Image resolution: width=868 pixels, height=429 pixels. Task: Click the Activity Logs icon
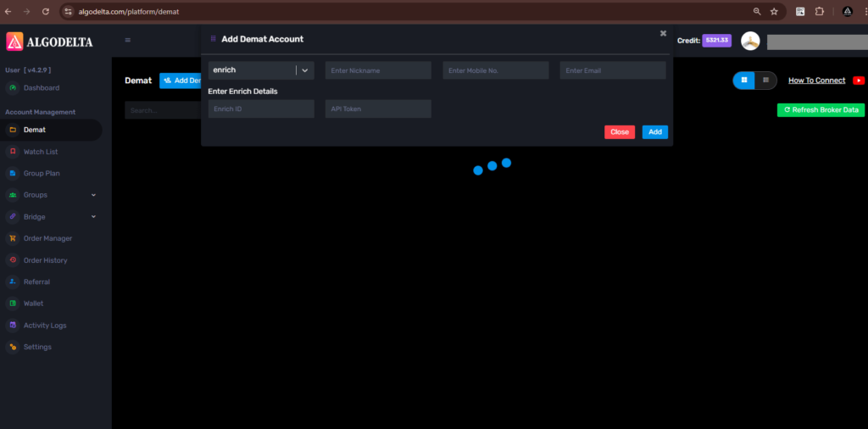click(x=12, y=326)
